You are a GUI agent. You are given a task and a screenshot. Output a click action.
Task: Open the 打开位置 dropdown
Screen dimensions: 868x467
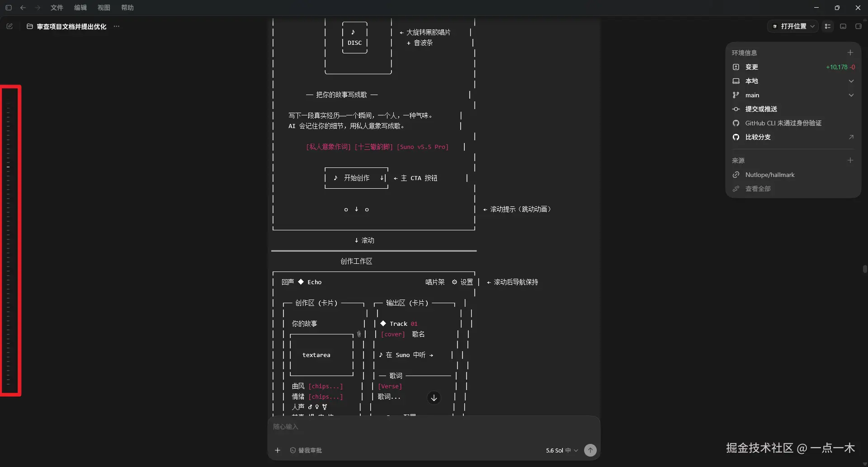(x=793, y=26)
